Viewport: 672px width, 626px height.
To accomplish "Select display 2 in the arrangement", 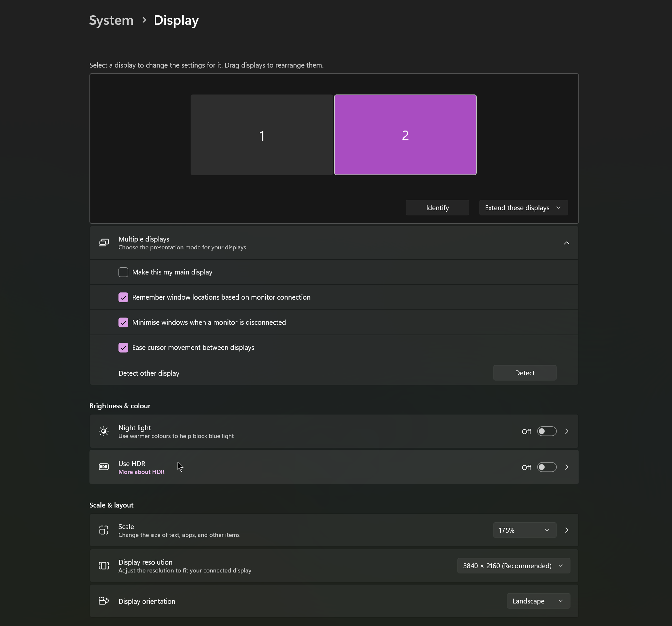I will click(405, 135).
